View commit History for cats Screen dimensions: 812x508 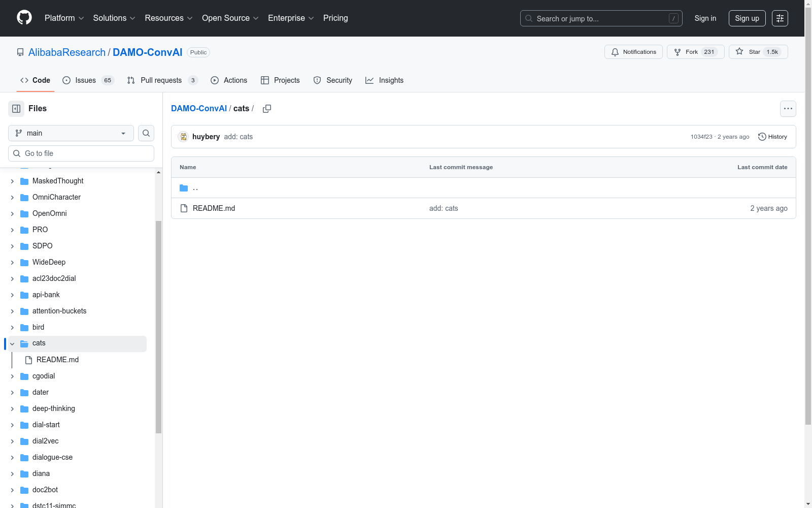(x=772, y=137)
